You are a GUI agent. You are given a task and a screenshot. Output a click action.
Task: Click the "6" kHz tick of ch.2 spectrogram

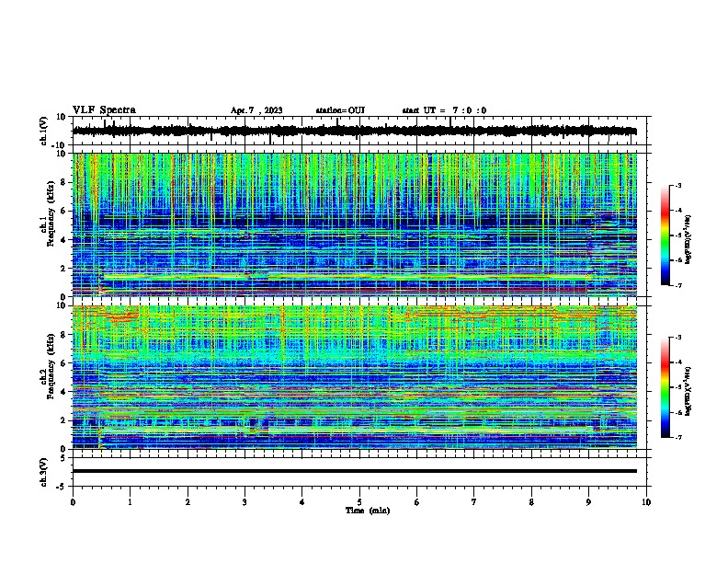click(x=63, y=363)
